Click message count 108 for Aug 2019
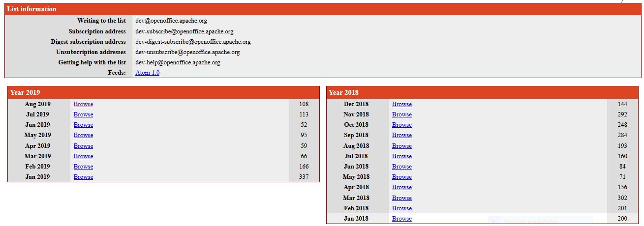The image size is (644, 226). click(x=304, y=104)
